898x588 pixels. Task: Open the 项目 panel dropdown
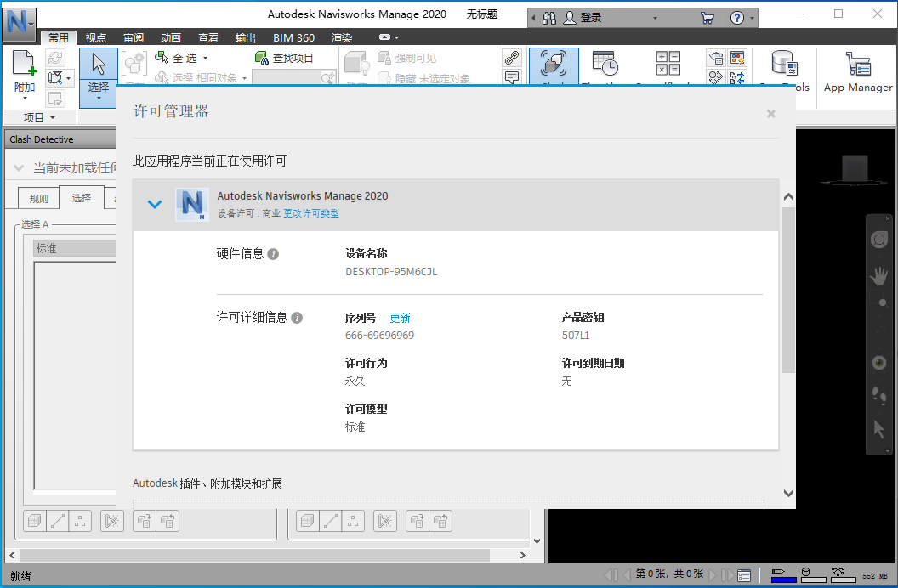tap(37, 117)
